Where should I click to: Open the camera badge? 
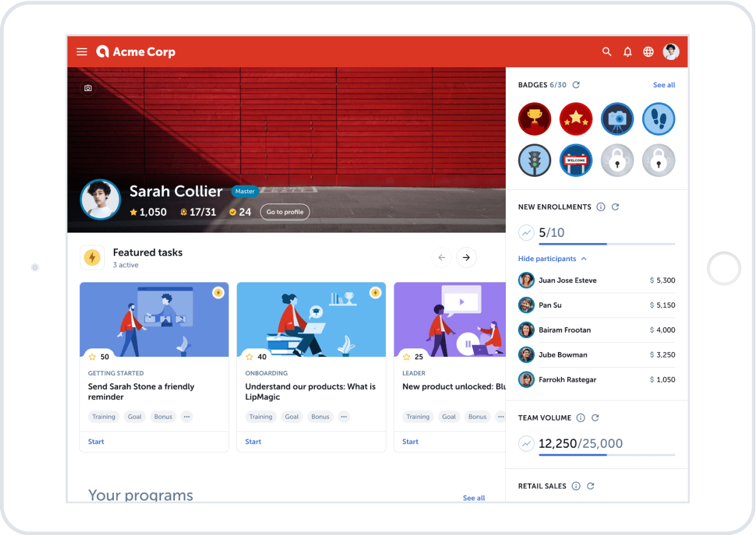pyautogui.click(x=617, y=119)
